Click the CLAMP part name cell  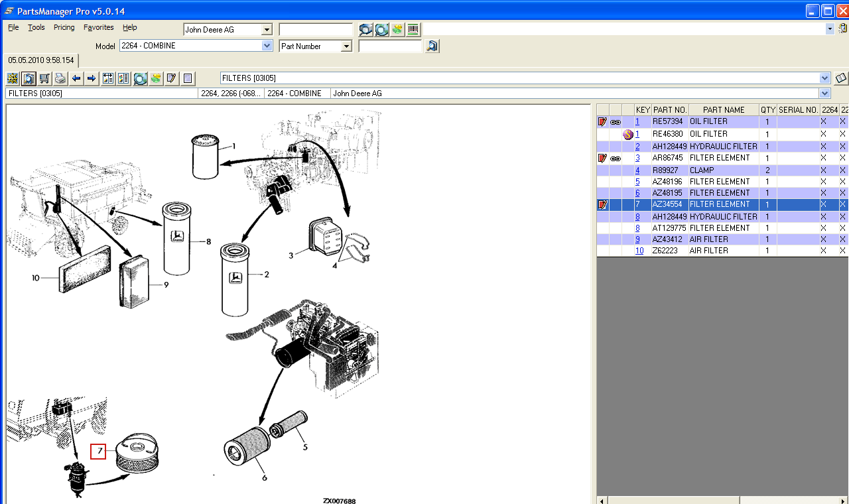[x=724, y=170]
